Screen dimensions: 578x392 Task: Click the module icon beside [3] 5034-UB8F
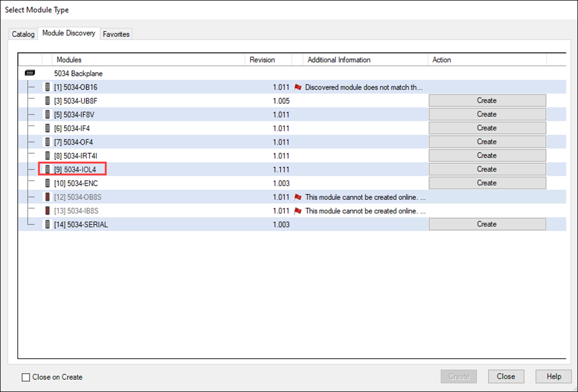[x=48, y=101]
